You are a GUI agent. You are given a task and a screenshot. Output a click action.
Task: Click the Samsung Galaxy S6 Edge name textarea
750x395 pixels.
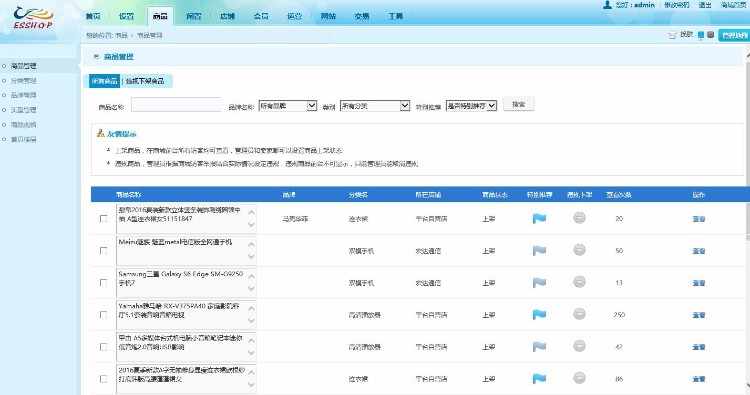(186, 283)
